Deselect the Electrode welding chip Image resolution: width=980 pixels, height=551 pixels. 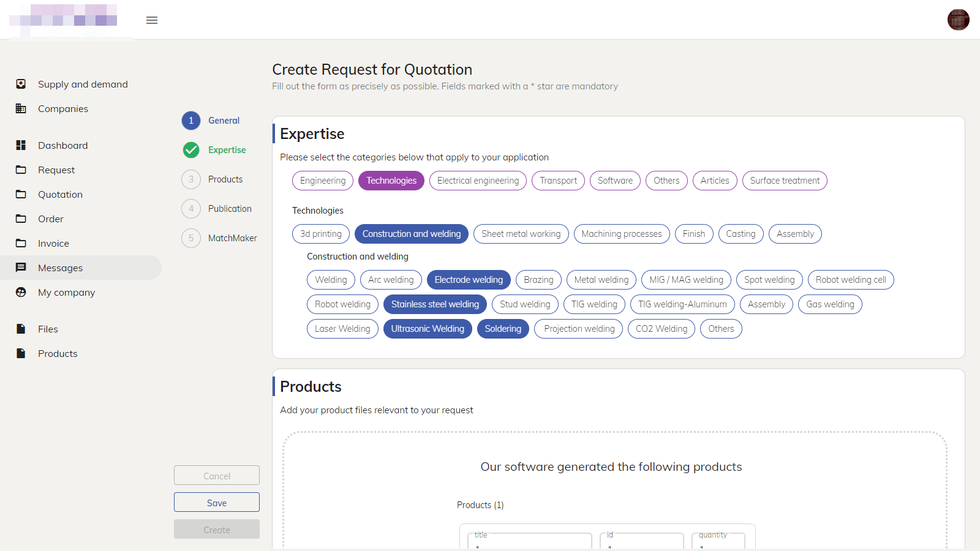tap(469, 280)
